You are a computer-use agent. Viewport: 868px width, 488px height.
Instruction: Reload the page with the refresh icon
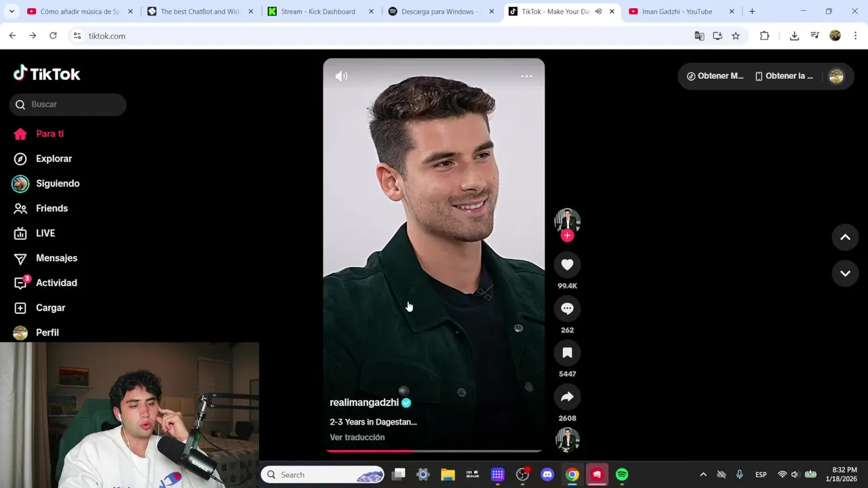(x=53, y=36)
